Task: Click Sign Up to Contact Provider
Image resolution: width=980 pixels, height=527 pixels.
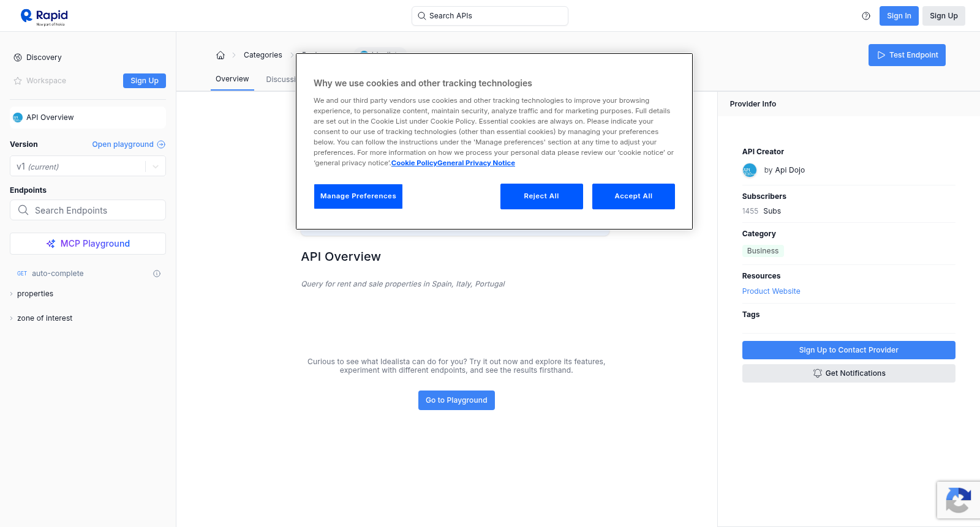Action: tap(848, 350)
